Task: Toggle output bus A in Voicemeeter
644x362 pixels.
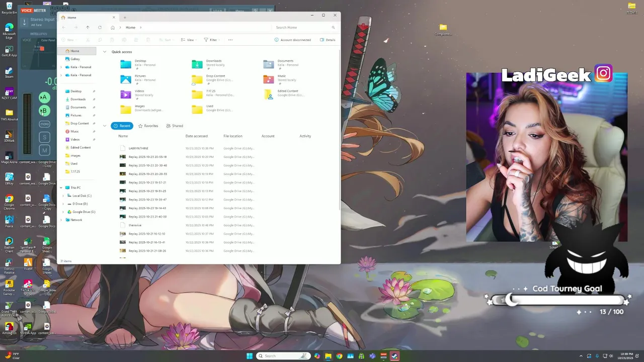Action: (x=44, y=98)
